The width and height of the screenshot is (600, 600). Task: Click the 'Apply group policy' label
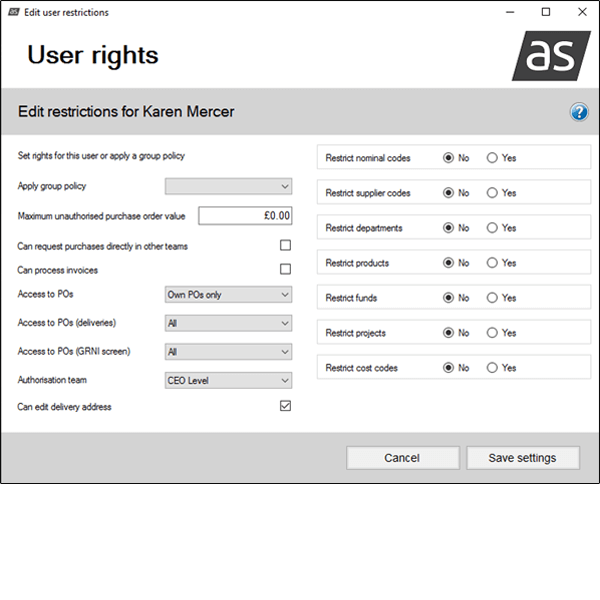tap(52, 186)
